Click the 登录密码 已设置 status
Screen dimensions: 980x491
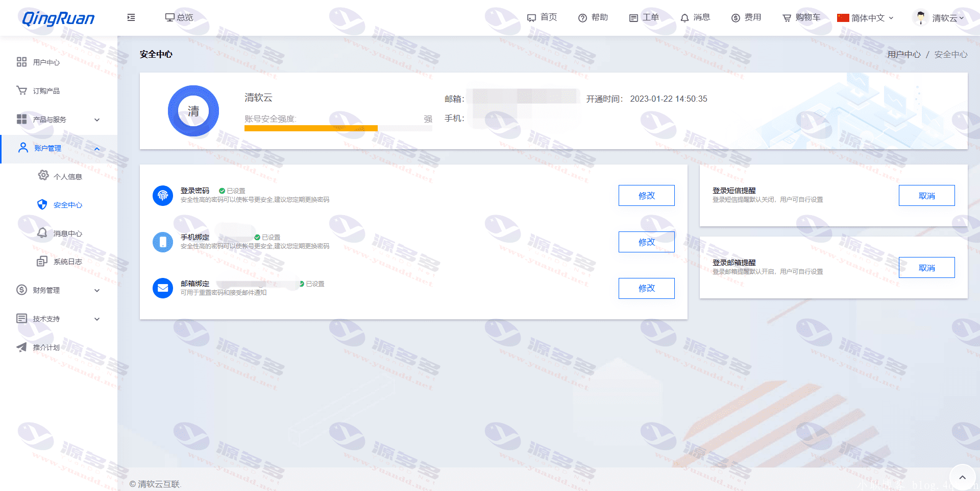tap(232, 191)
